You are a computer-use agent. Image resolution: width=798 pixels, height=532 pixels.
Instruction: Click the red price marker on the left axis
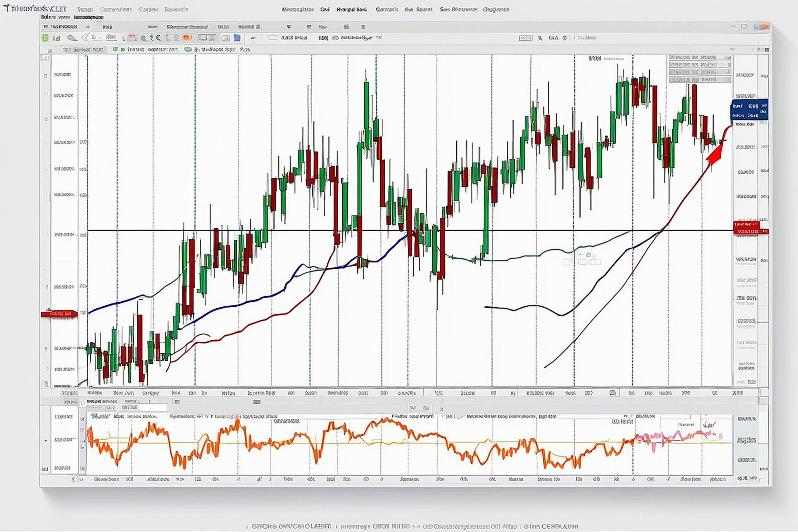59,314
